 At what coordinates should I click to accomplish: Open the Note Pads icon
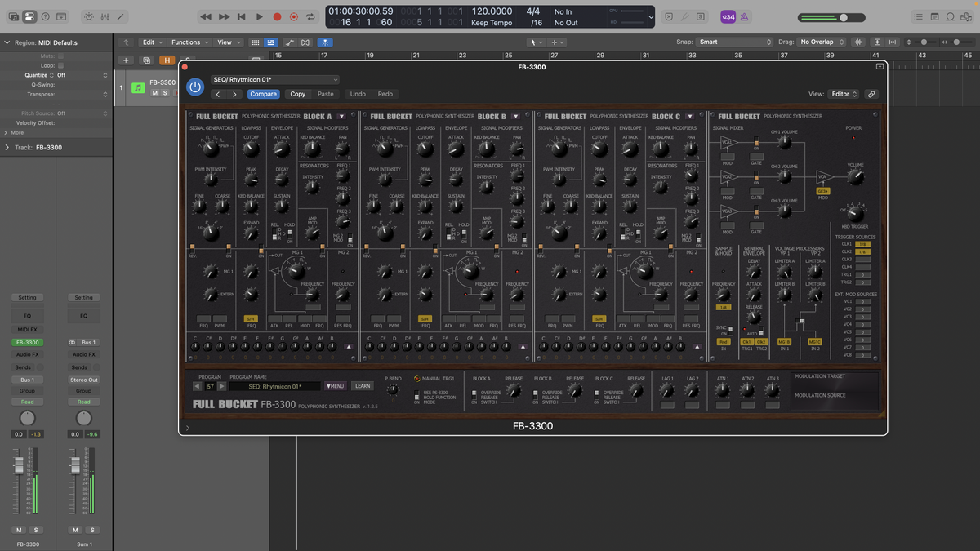click(934, 16)
